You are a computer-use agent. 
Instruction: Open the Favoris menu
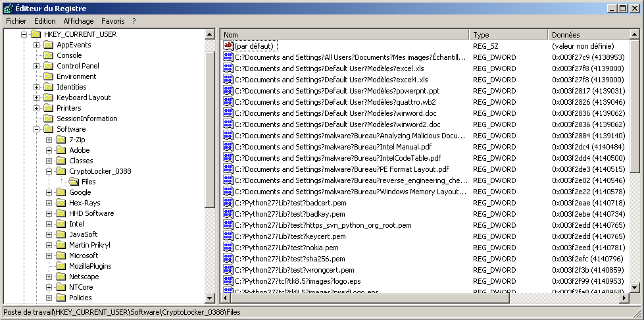(x=112, y=21)
